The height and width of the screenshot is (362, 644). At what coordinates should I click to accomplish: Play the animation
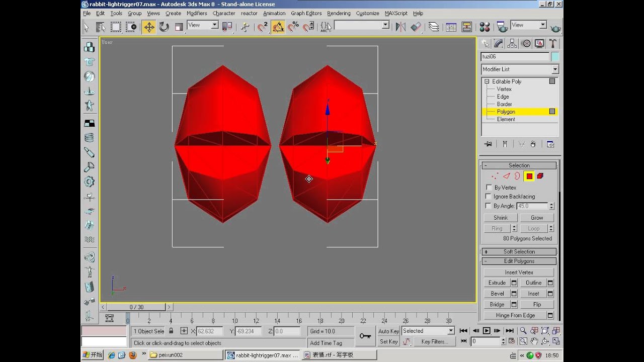487,331
